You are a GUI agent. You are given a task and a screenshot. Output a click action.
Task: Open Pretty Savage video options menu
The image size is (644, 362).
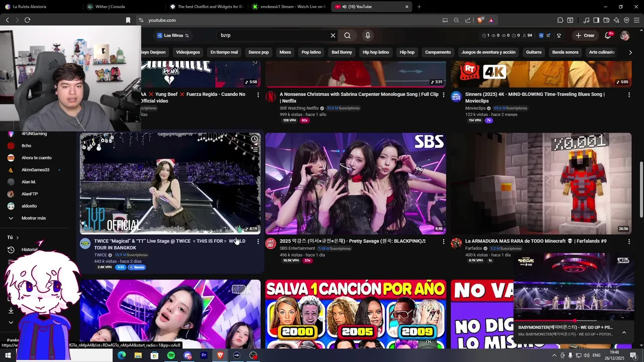(443, 242)
